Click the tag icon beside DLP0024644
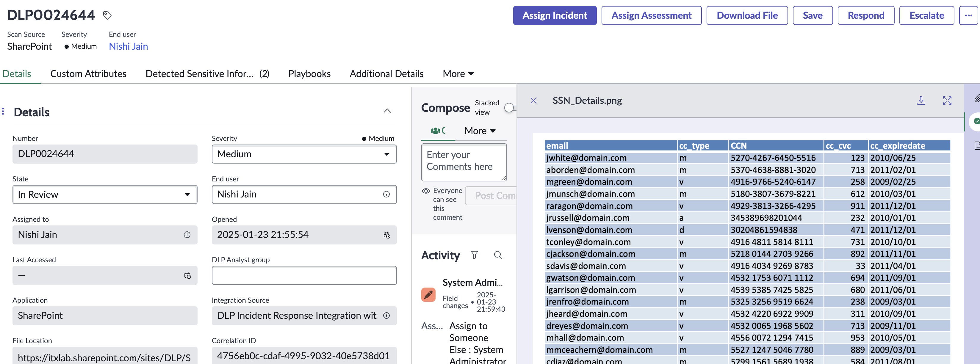Viewport: 980px width, 364px height. pyautogui.click(x=107, y=15)
